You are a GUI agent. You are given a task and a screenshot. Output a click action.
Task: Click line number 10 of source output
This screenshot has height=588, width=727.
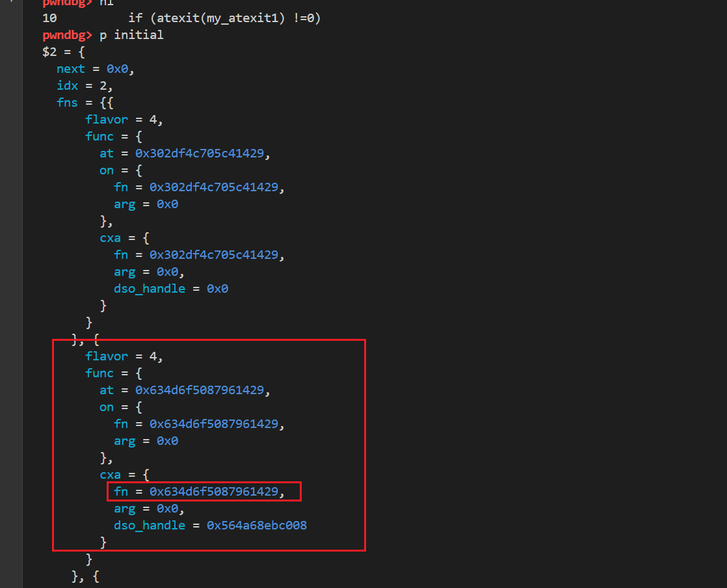tap(49, 18)
